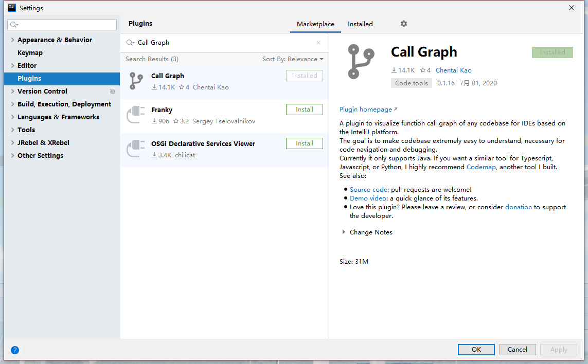
Task: Install the Franky plugin
Action: click(304, 110)
